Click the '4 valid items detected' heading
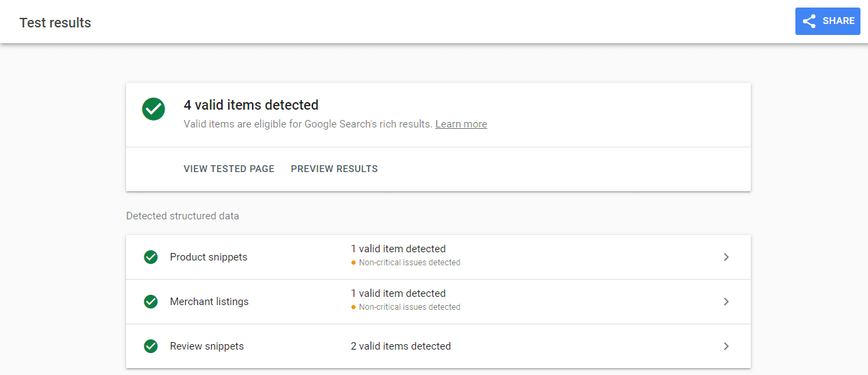 point(251,105)
